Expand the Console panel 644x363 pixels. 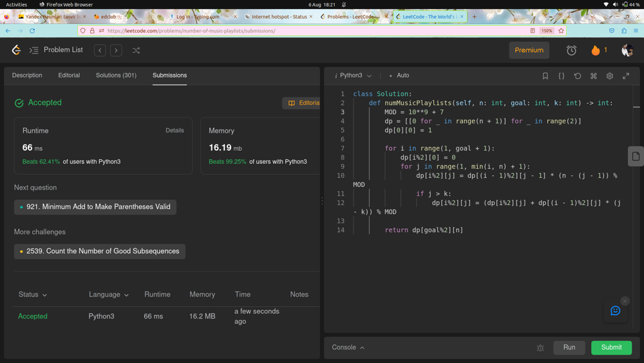point(348,348)
